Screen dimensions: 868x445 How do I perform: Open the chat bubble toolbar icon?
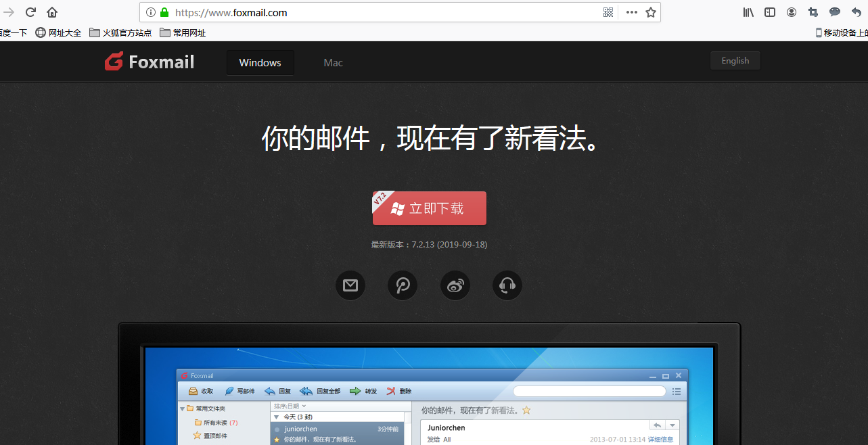coord(835,12)
